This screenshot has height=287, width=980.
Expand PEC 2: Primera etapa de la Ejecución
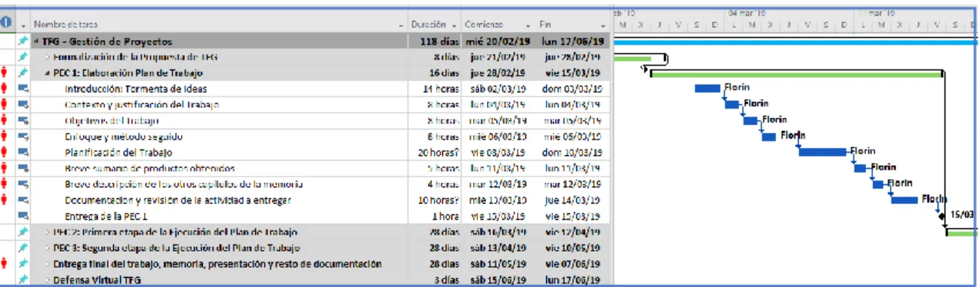tap(48, 232)
